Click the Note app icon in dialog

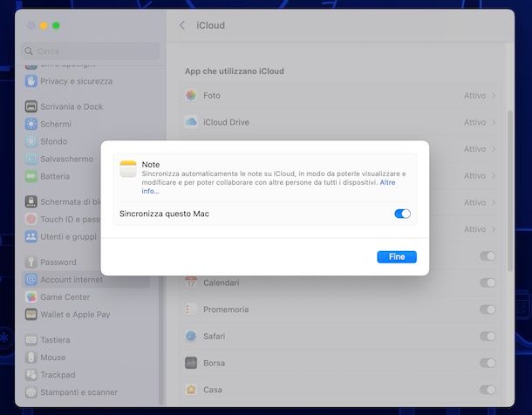pyautogui.click(x=128, y=169)
